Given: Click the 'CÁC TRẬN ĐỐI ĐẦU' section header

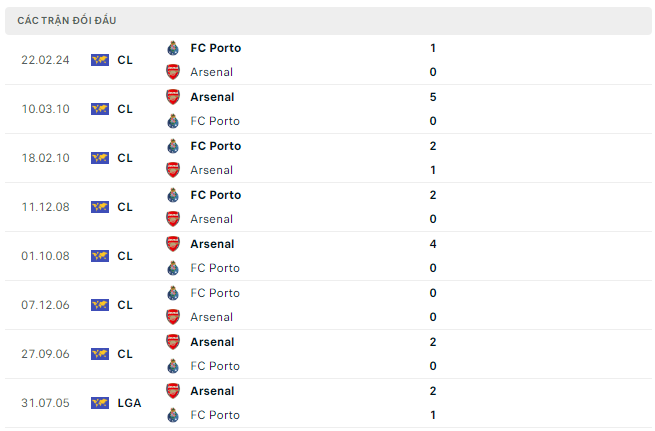Looking at the screenshot, I should click(x=66, y=21).
